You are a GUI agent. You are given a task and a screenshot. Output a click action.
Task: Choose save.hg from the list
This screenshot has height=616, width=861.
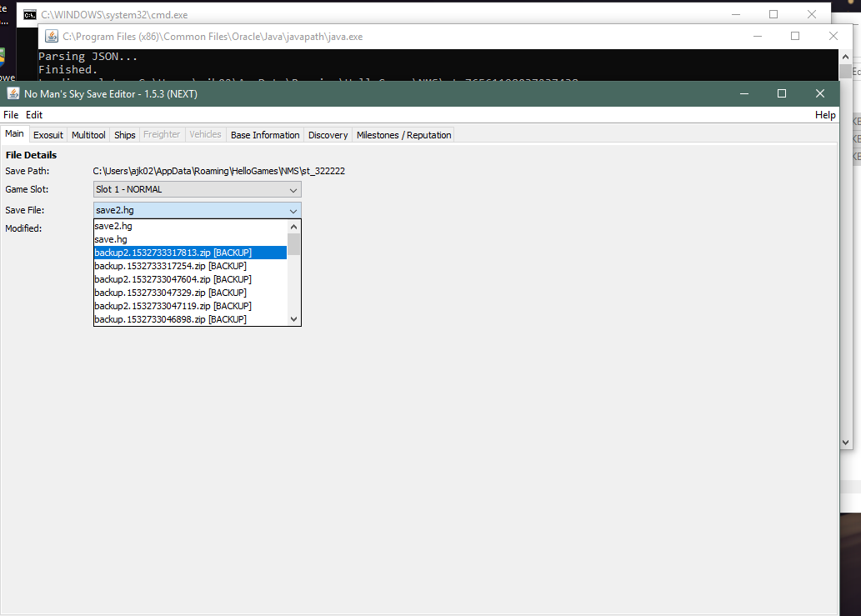(190, 239)
